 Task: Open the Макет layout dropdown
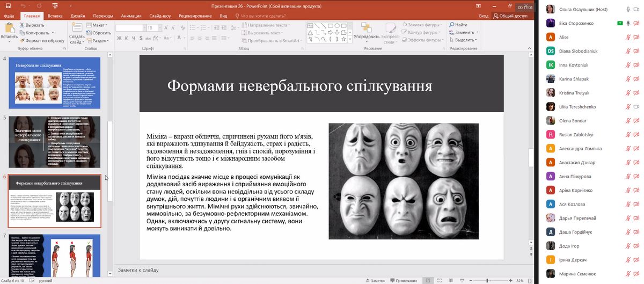tap(99, 25)
